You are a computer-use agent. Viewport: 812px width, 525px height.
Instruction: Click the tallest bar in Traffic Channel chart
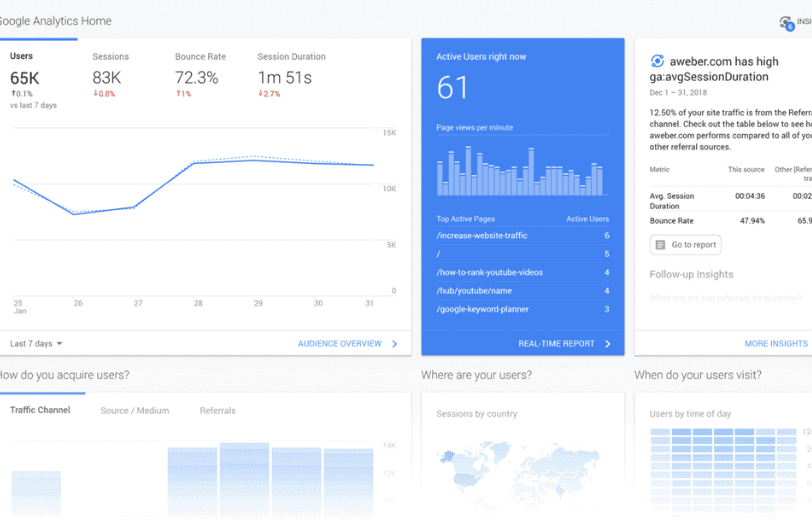click(x=244, y=480)
